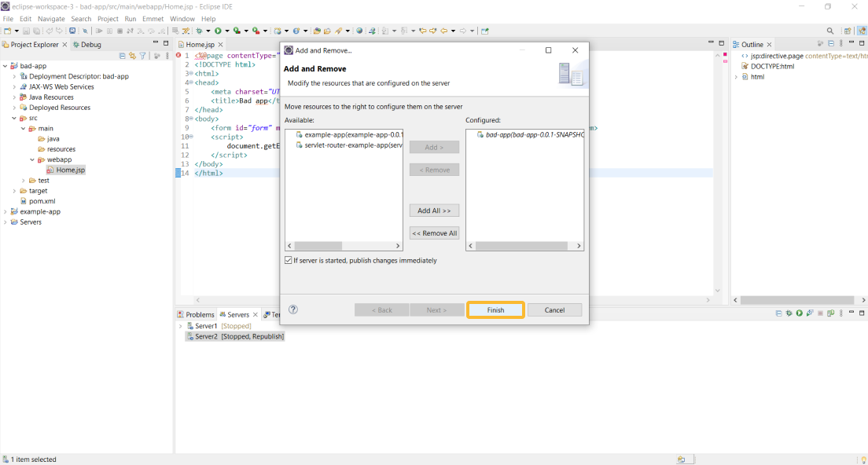Select Home.jsp file in Project Explorer
Screen dimensions: 868x465
click(x=65, y=170)
